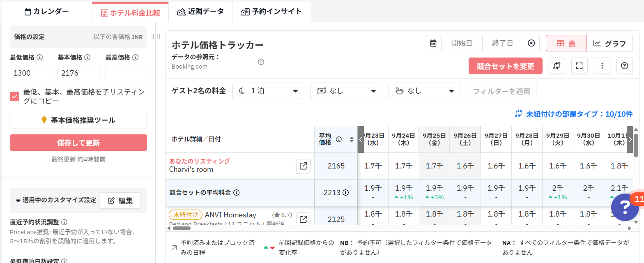Click info icon next to 競合セットの平均料金

pos(237,192)
